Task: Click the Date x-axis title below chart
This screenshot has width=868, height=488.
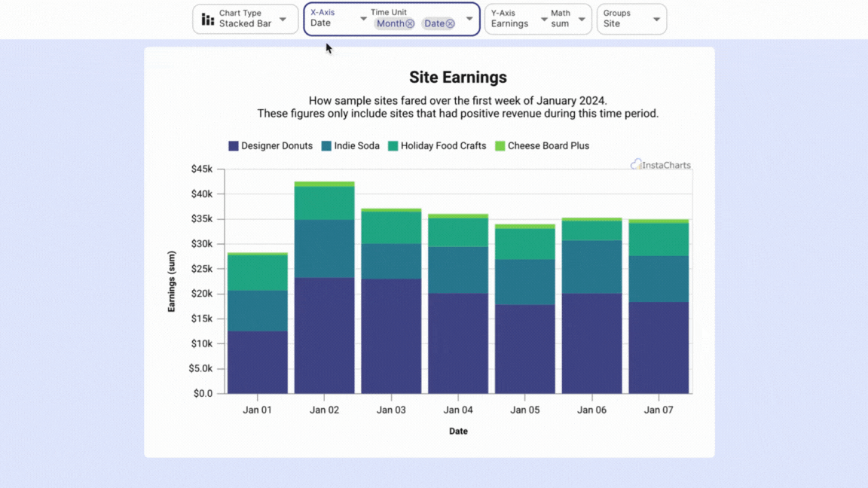Action: click(x=458, y=431)
